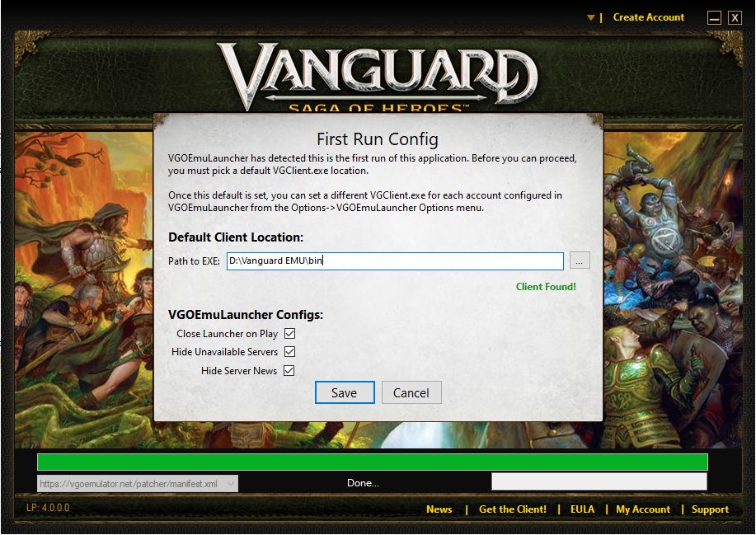This screenshot has width=756, height=535.
Task: Open the yellow dropdown triangle near Create Account
Action: [590, 18]
